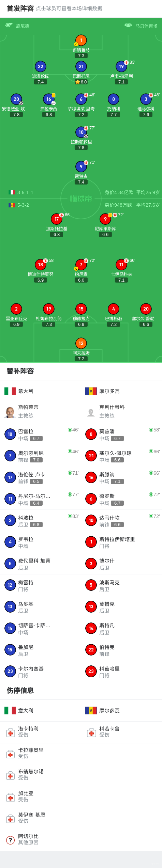Click the Italy flag in the substitutes header
This screenshot has width=162, height=868.
tap(10, 391)
